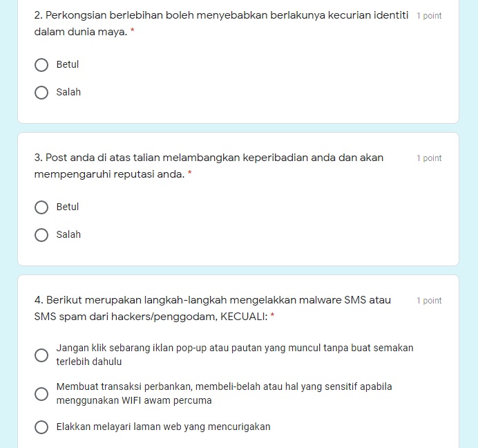This screenshot has height=448, width=478.
Task: Click the 'Salah' label text under question 3
Action: [68, 235]
